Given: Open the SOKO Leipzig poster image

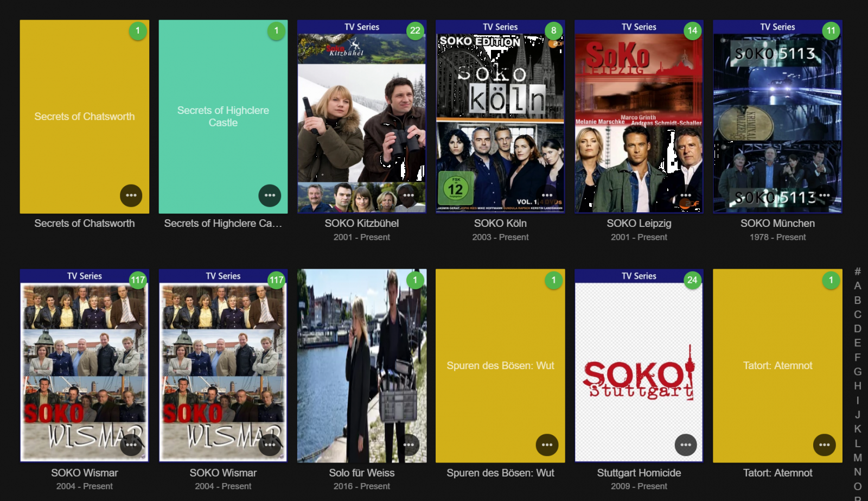Looking at the screenshot, I should (x=639, y=117).
